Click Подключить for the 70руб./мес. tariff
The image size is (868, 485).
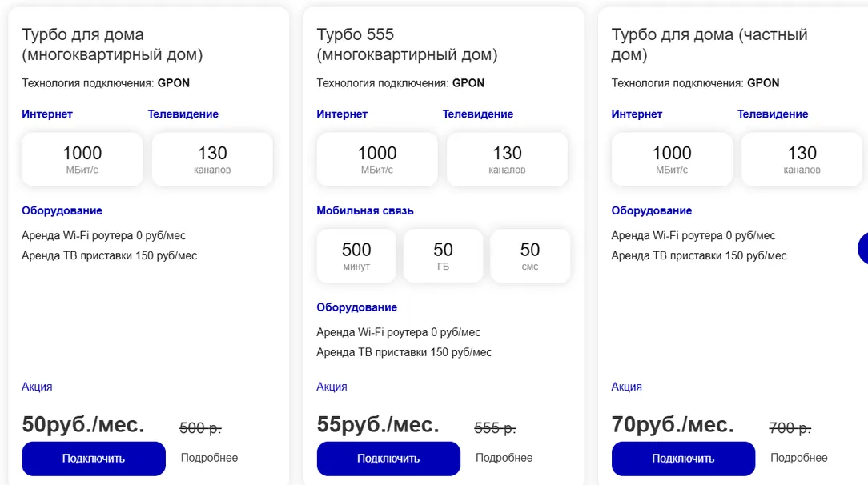(683, 459)
